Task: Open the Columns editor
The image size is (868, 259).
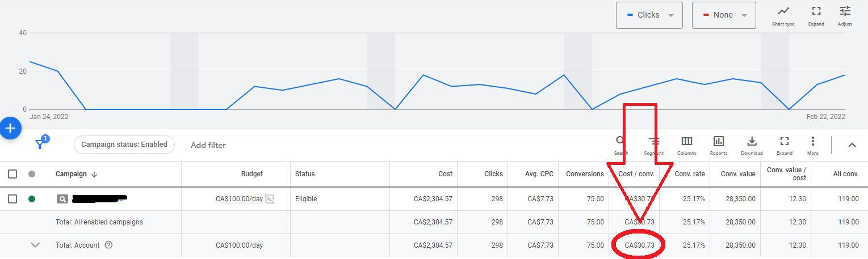Action: point(686,144)
